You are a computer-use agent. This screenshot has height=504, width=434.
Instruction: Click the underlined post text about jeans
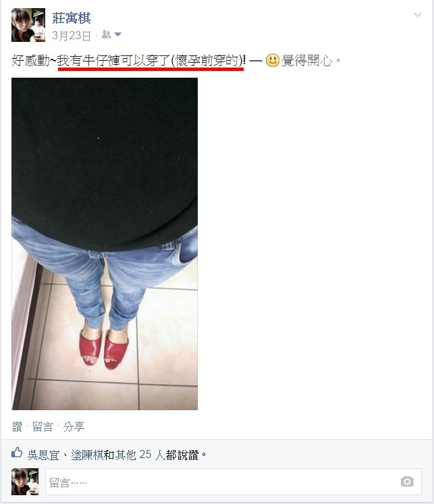pyautogui.click(x=151, y=60)
